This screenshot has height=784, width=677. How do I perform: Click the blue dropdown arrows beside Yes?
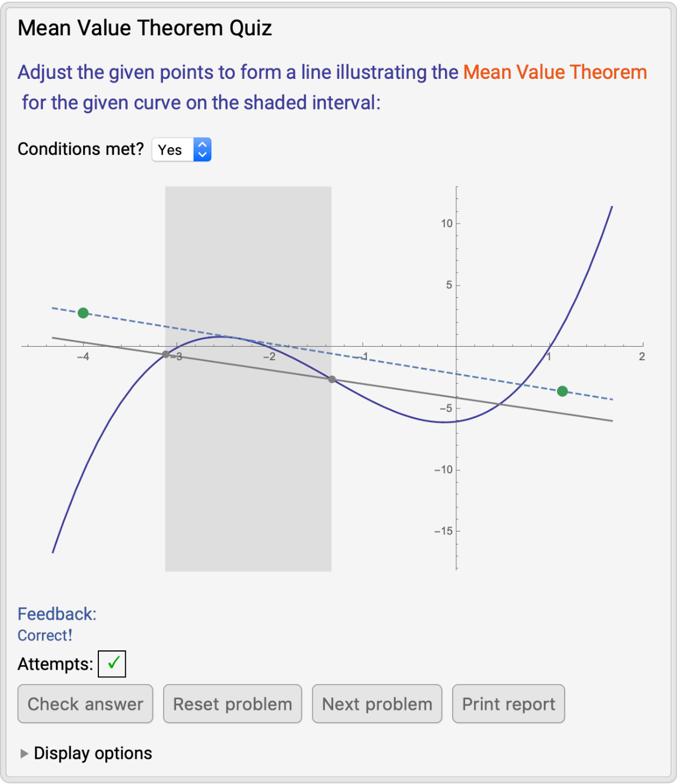click(202, 150)
